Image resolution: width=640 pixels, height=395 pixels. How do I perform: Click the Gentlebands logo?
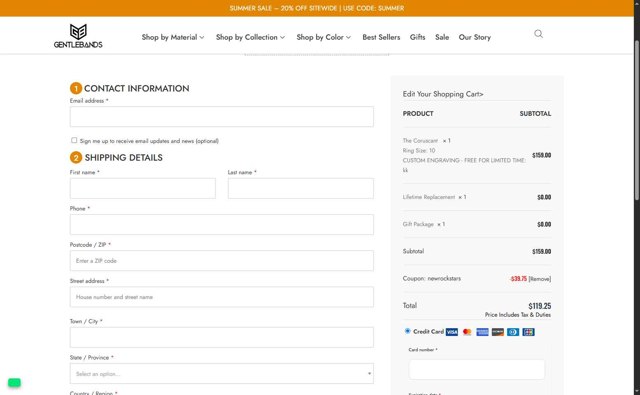[x=78, y=36]
